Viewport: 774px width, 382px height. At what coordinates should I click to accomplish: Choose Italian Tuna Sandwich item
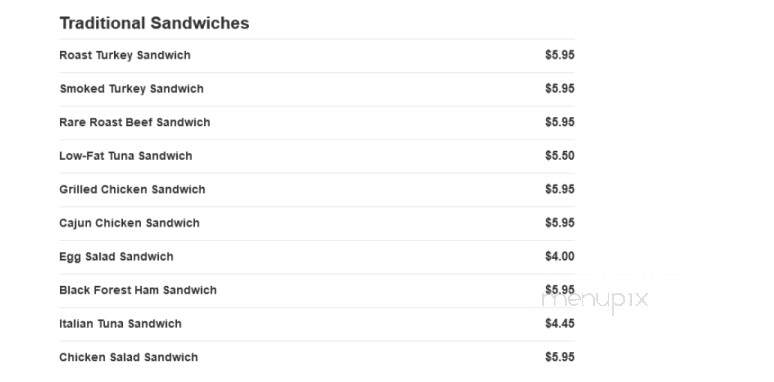click(120, 324)
